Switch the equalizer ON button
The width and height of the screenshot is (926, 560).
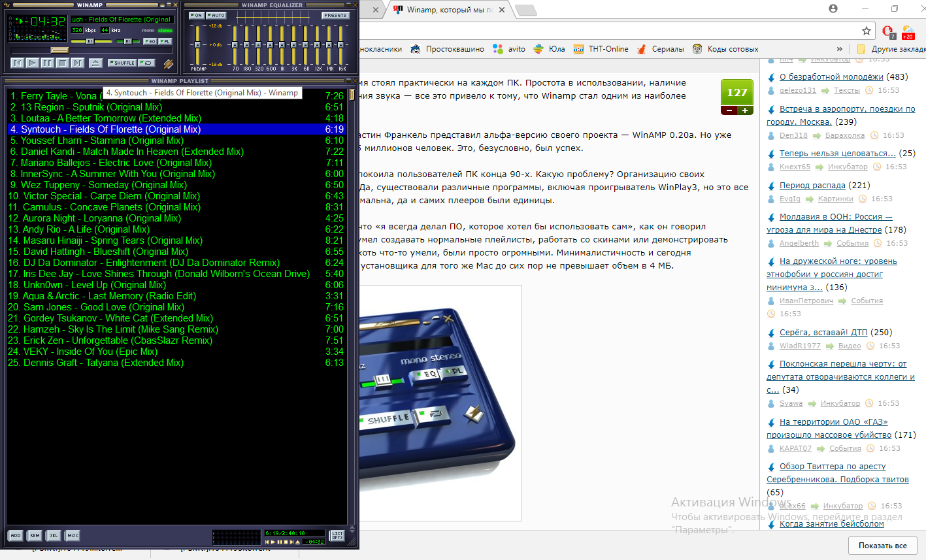click(x=197, y=16)
